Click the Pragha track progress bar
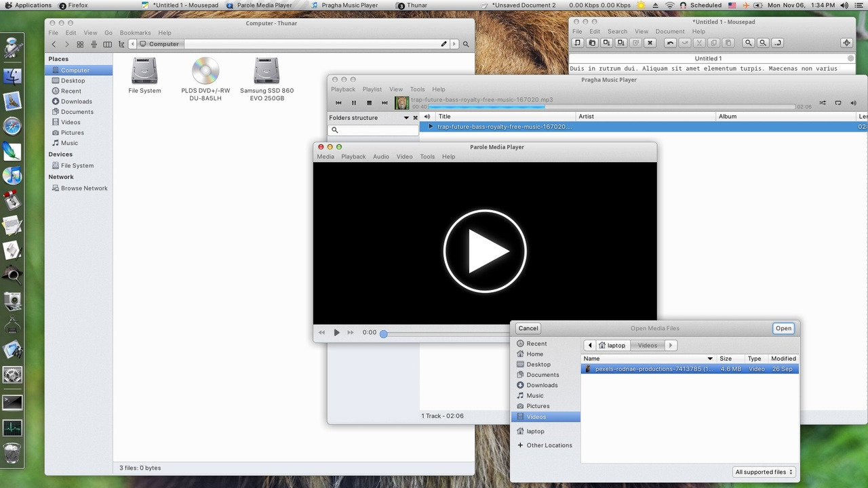Image resolution: width=868 pixels, height=488 pixels. point(610,106)
